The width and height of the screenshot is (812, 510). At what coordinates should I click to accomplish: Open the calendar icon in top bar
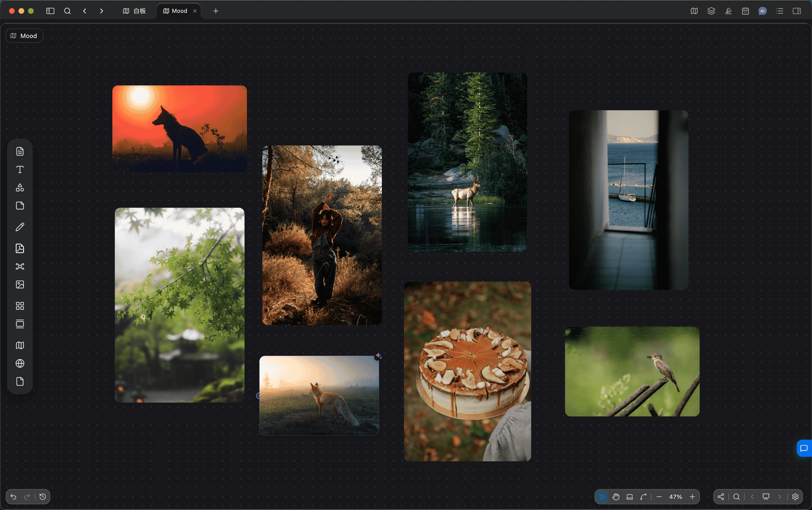pyautogui.click(x=745, y=11)
